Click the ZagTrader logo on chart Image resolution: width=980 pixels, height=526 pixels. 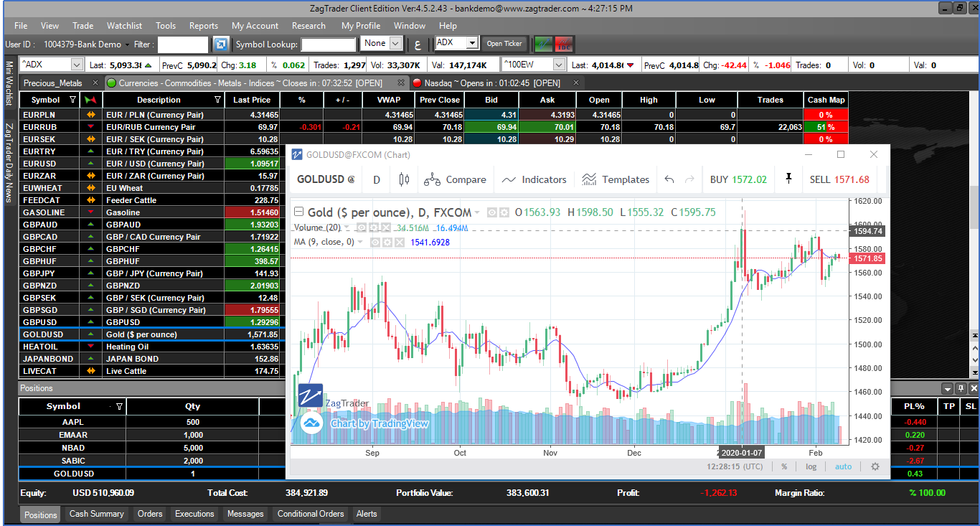point(311,395)
